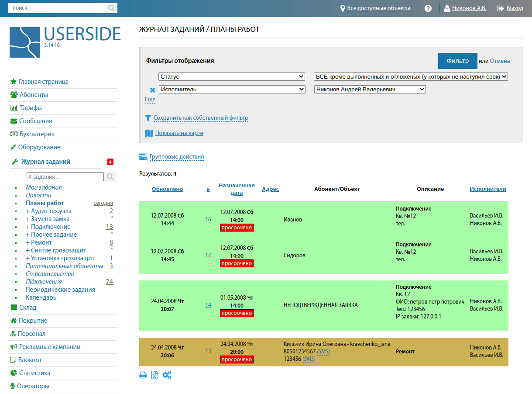Go to the Бухгалтерия sidebar section
The width and height of the screenshot is (532, 394).
pyautogui.click(x=36, y=134)
